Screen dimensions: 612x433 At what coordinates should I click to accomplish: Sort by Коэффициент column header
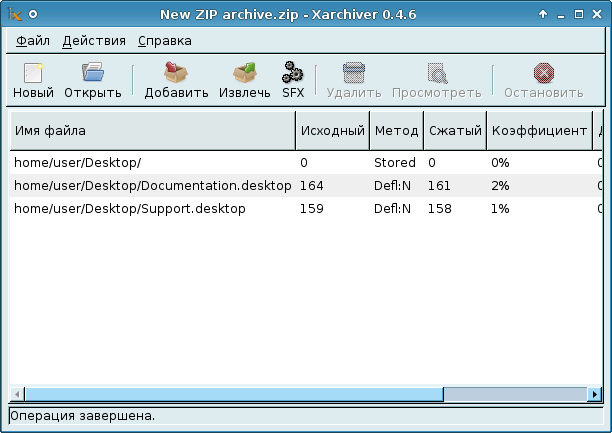pos(539,131)
